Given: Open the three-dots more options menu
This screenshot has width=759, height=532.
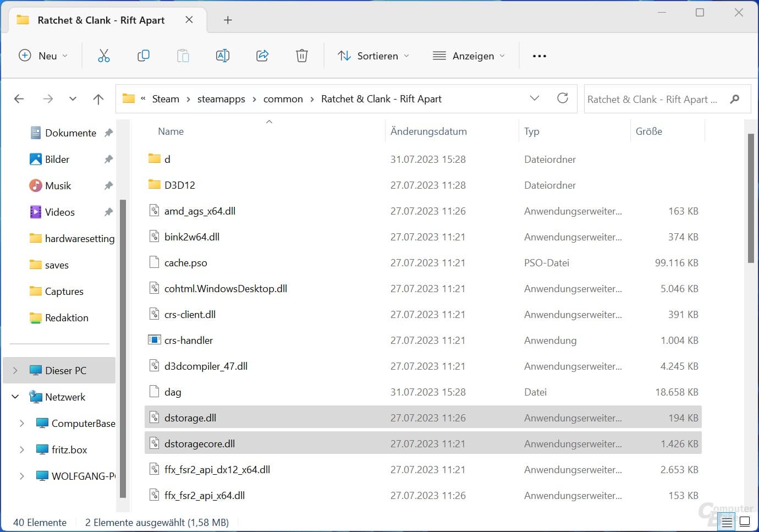Looking at the screenshot, I should pyautogui.click(x=540, y=56).
